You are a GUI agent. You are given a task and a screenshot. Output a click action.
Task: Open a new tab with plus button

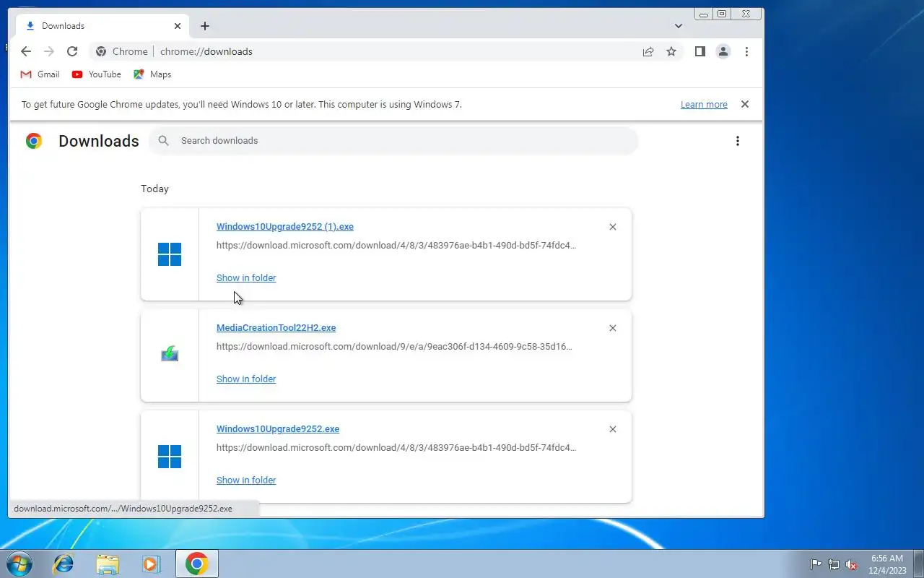click(x=205, y=26)
